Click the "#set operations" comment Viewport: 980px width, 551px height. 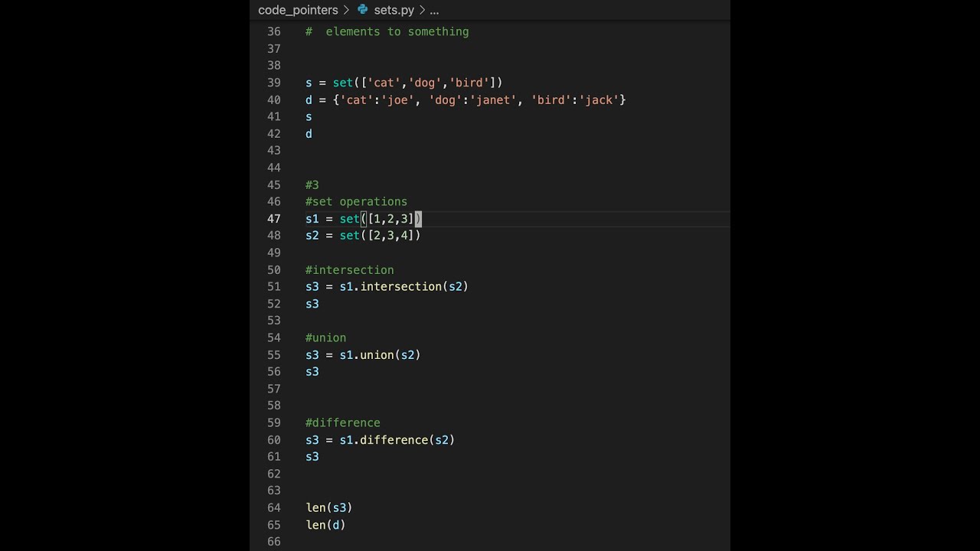click(x=357, y=201)
